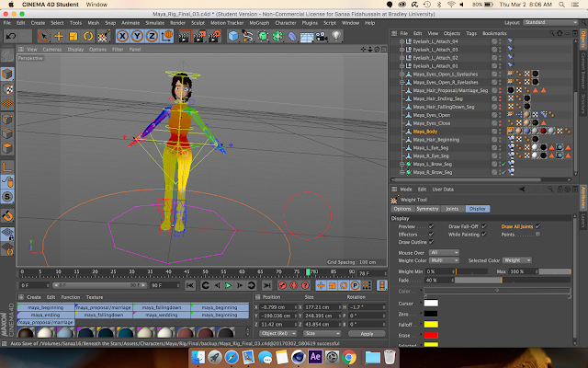Image resolution: width=588 pixels, height=368 pixels.
Task: Disable the Draw Outline checkbox
Action: coord(432,243)
